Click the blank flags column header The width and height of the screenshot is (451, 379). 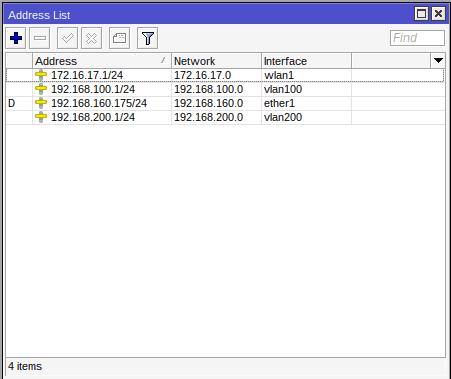tap(19, 61)
